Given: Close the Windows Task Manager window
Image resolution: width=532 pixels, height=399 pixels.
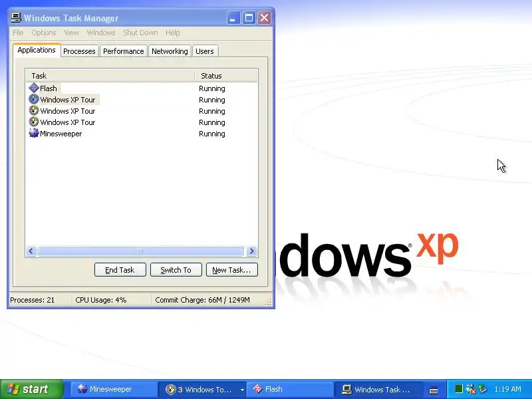Looking at the screenshot, I should 264,18.
